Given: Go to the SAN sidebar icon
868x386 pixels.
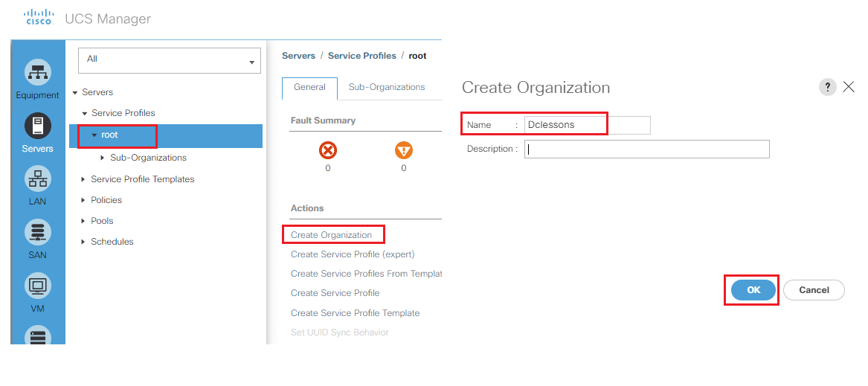Looking at the screenshot, I should [x=38, y=233].
